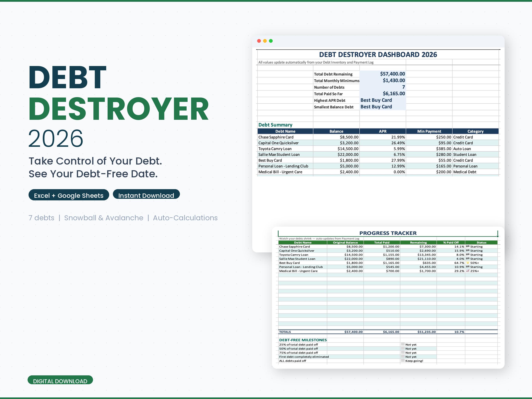The width and height of the screenshot is (532, 399).
Task: Click the Sallie Mae Student Loan name in Debt Summary
Action: click(x=279, y=155)
